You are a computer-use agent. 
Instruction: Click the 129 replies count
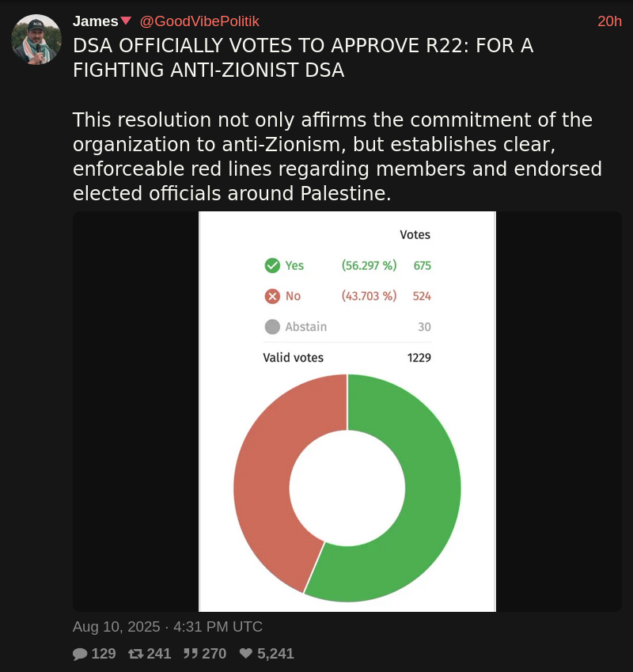[104, 654]
